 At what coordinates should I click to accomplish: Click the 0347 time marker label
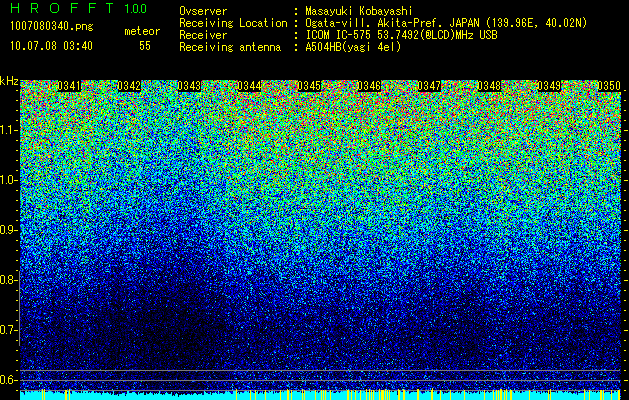point(429,86)
